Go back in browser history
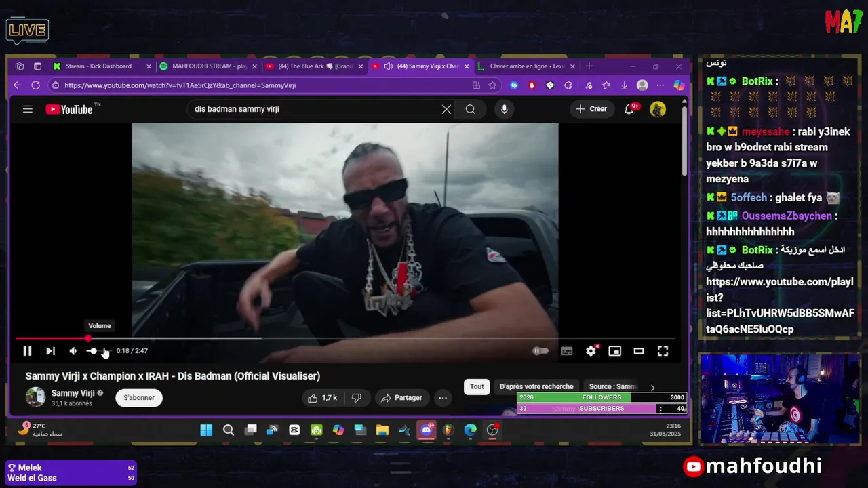Screen dimensions: 868x488 (18, 85)
